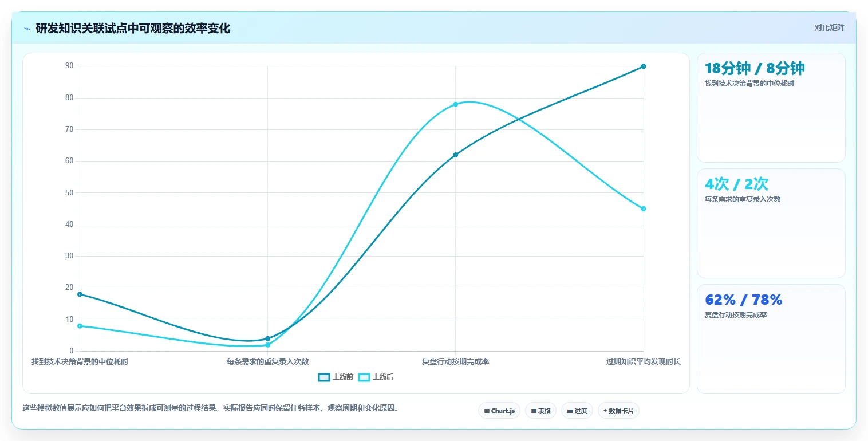Image resolution: width=868 pixels, height=441 pixels.
Task: Toggle the 上线前 legend series
Action: pos(336,377)
